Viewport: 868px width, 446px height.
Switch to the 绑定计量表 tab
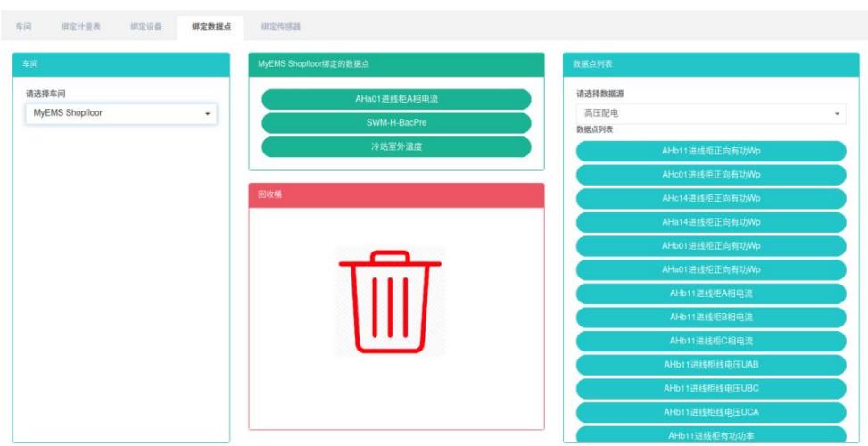[80, 27]
